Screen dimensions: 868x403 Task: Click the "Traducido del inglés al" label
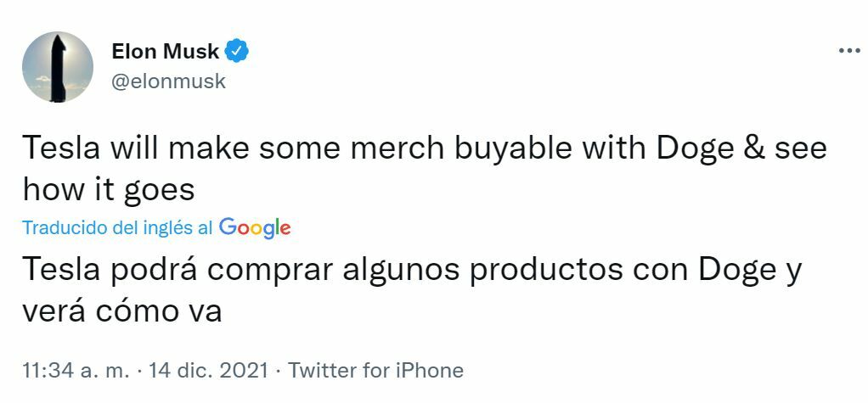[x=117, y=228]
